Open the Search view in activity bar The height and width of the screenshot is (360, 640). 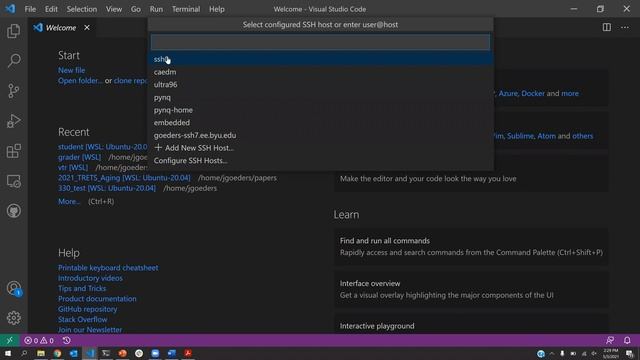click(x=13, y=61)
